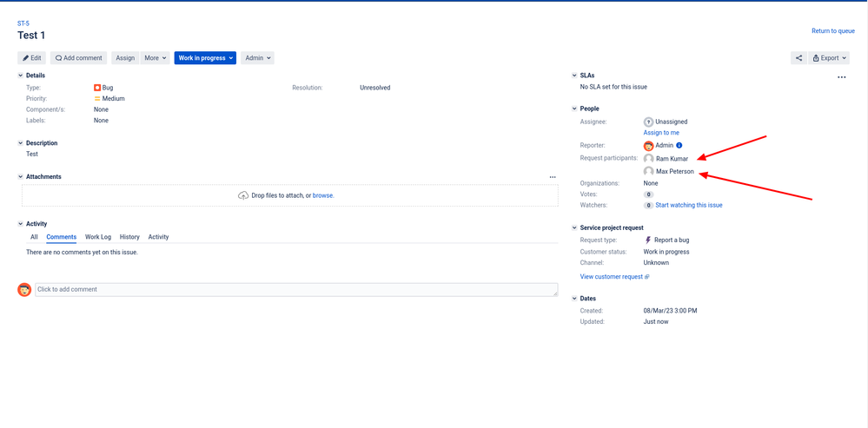Viewport: 868px width, 428px height.
Task: Open the right panel ellipsis menu
Action: point(842,77)
